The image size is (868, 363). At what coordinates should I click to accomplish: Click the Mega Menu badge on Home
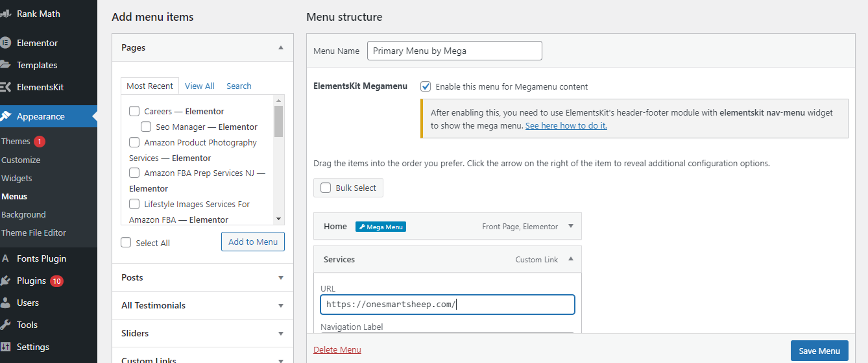pos(381,227)
